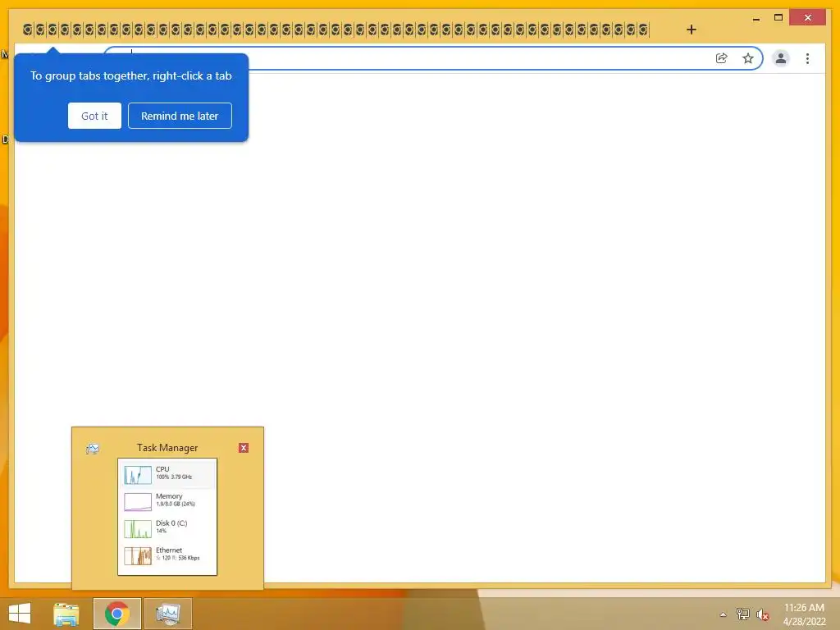
Task: Maximize the Chrome window
Action: pos(778,18)
